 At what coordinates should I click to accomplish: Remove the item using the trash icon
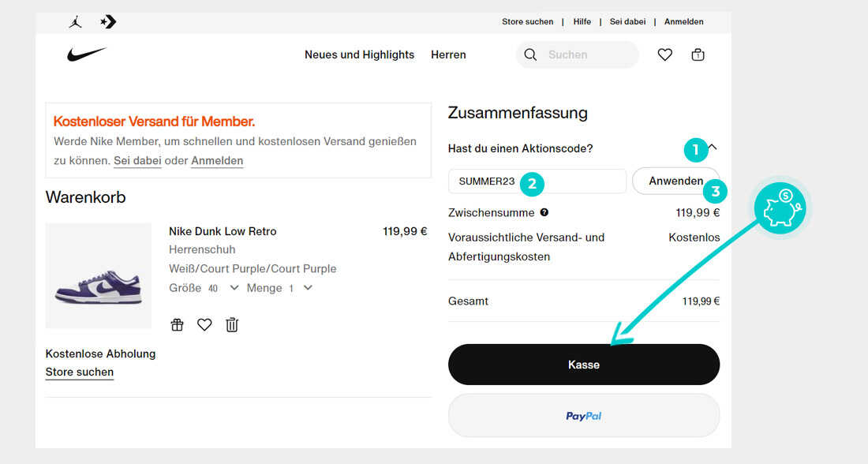[x=232, y=325]
